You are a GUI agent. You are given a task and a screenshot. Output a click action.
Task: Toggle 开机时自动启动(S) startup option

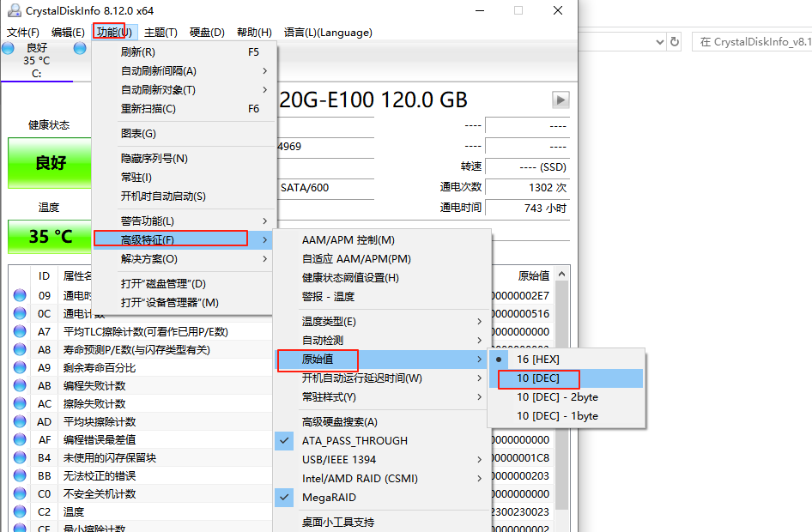click(184, 196)
